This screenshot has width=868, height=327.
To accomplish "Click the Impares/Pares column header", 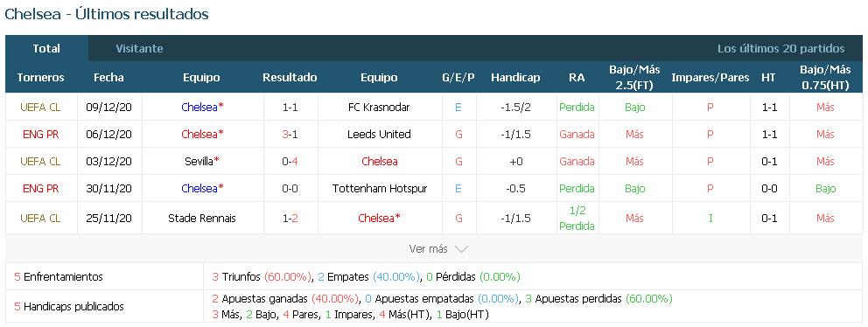I will pos(710,78).
